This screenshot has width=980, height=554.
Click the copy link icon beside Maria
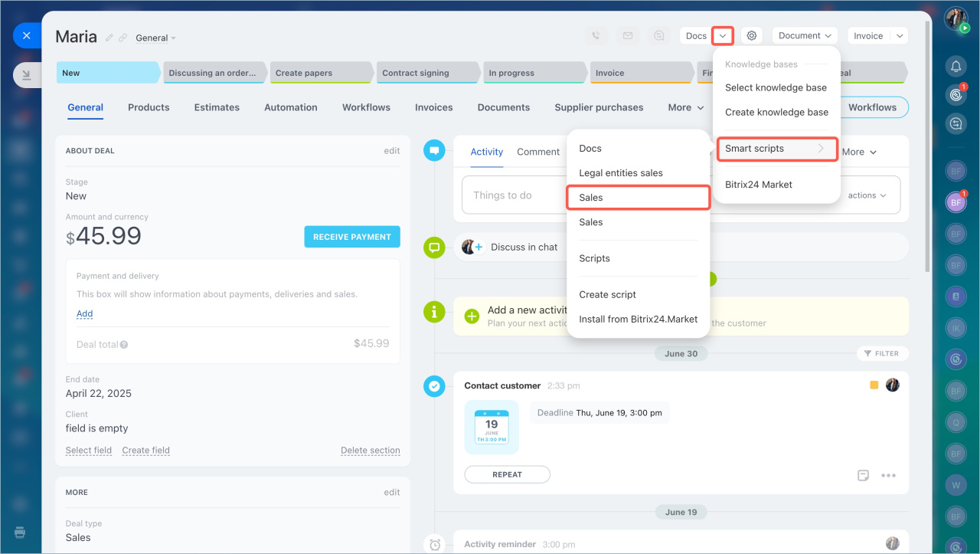tap(122, 38)
